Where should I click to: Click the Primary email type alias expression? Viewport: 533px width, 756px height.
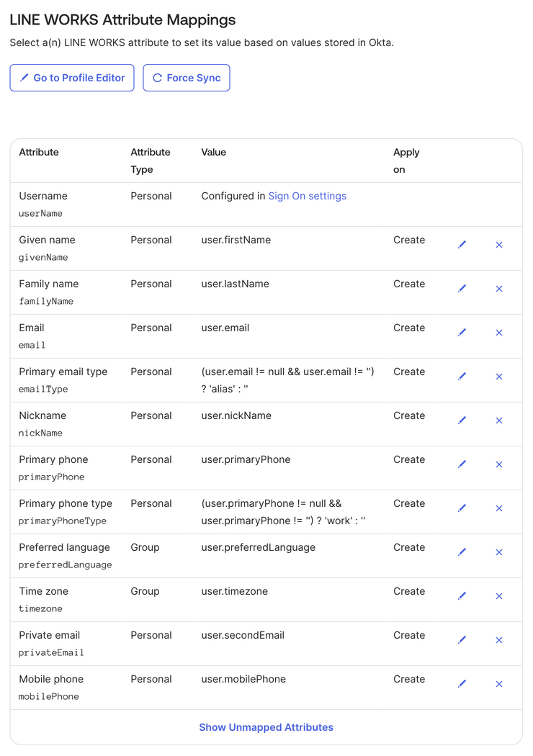(287, 380)
